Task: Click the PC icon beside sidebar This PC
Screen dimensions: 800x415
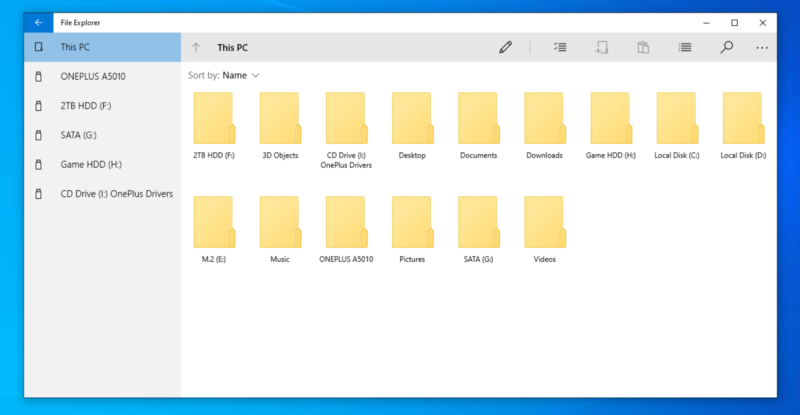Action: tap(38, 47)
